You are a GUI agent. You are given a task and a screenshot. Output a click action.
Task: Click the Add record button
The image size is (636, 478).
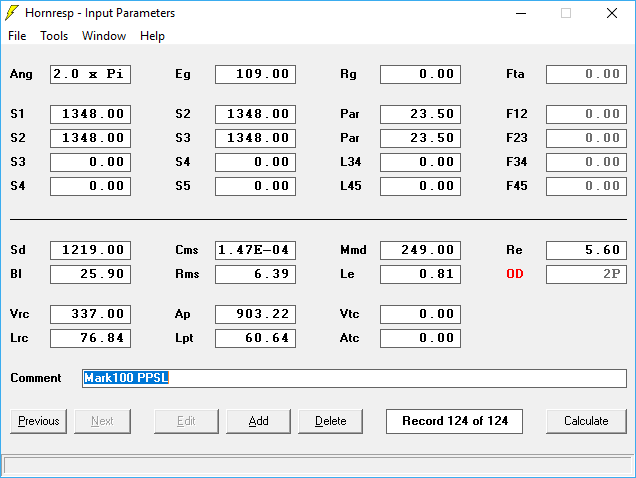tap(258, 421)
